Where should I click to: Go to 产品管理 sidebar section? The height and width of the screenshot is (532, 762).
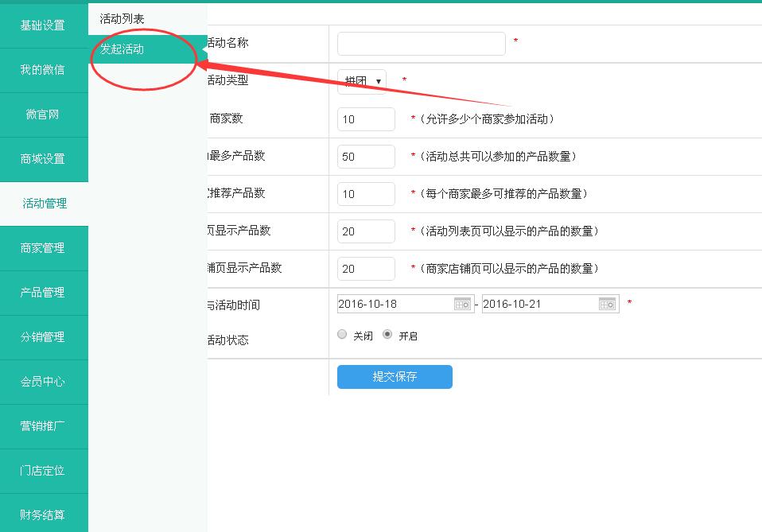(x=43, y=293)
